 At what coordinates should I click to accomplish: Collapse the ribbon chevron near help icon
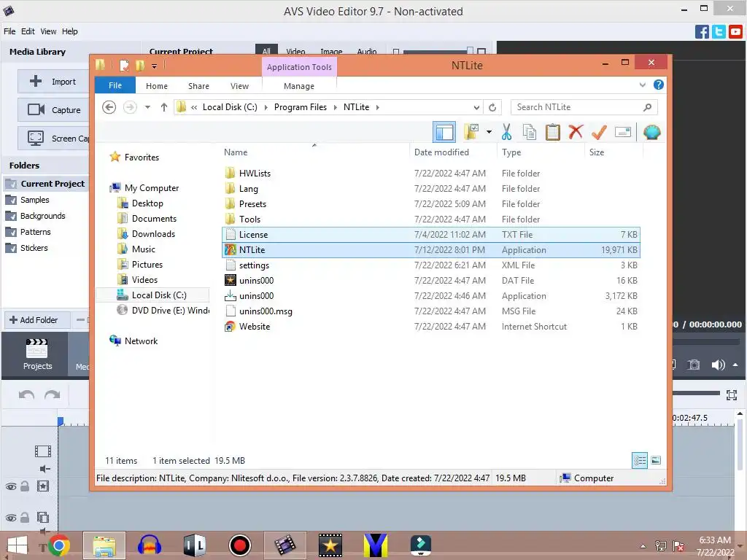(642, 85)
